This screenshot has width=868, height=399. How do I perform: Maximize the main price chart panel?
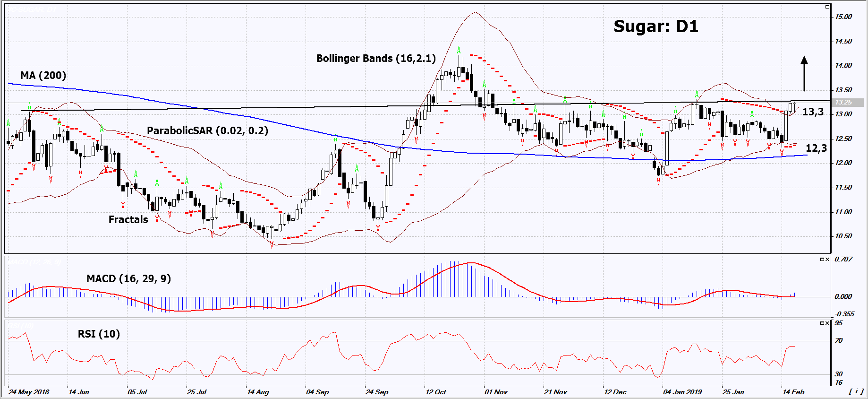click(x=827, y=7)
